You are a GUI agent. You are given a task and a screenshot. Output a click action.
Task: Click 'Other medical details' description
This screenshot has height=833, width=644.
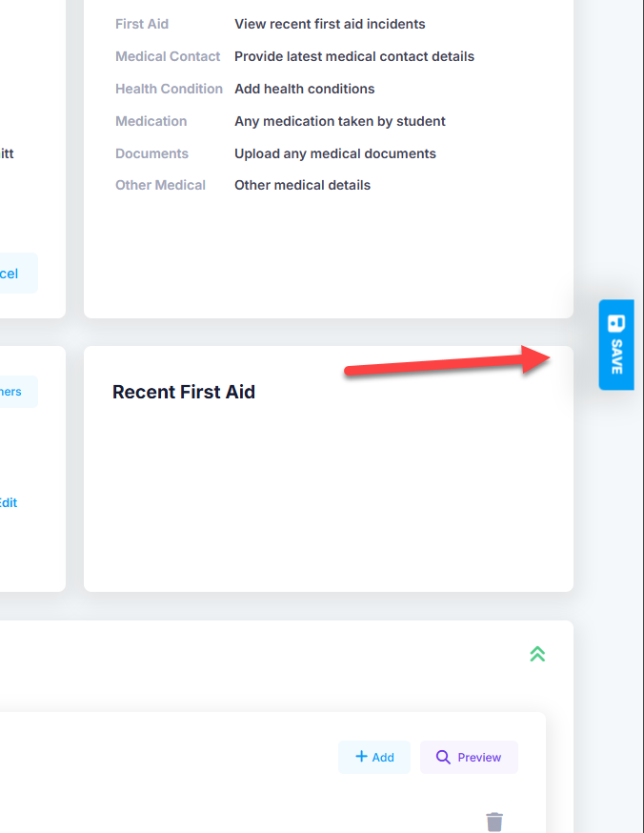(302, 185)
